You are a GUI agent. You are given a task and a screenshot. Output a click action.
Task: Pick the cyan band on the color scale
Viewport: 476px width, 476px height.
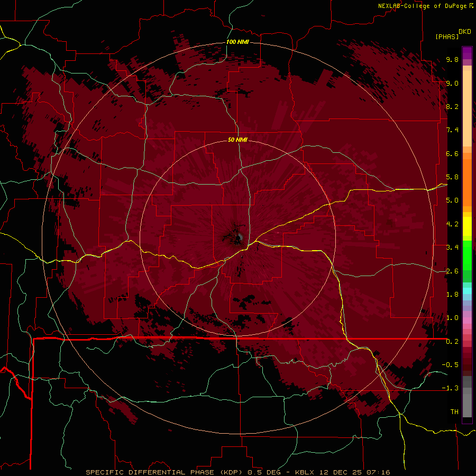467,290
